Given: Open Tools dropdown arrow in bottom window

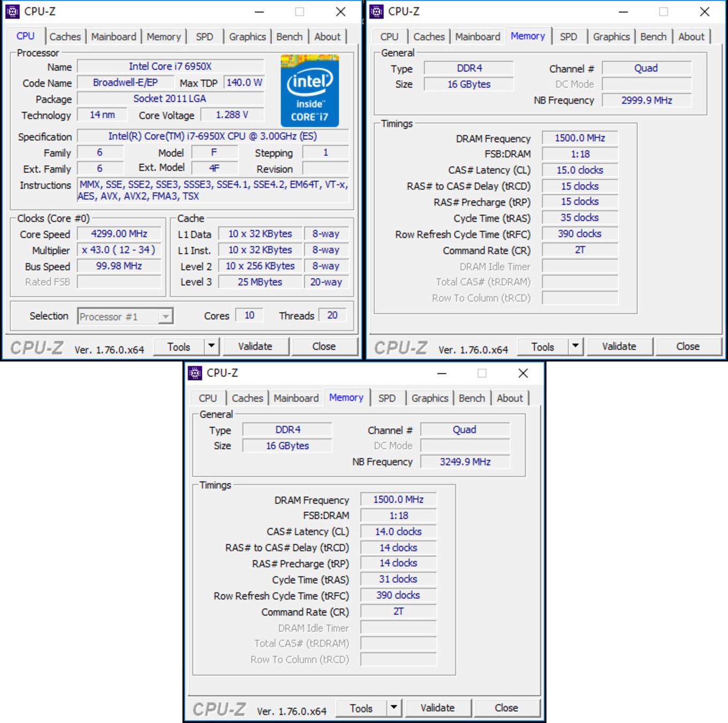Looking at the screenshot, I should (x=394, y=708).
